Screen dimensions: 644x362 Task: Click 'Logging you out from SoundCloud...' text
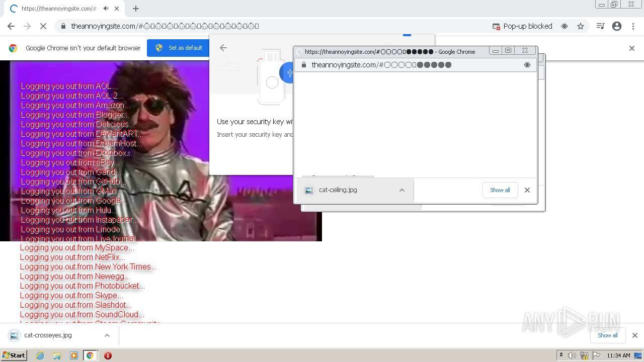click(82, 314)
